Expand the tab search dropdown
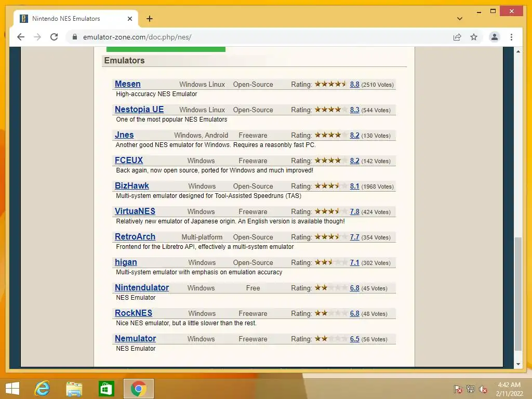The width and height of the screenshot is (532, 399). tap(459, 19)
